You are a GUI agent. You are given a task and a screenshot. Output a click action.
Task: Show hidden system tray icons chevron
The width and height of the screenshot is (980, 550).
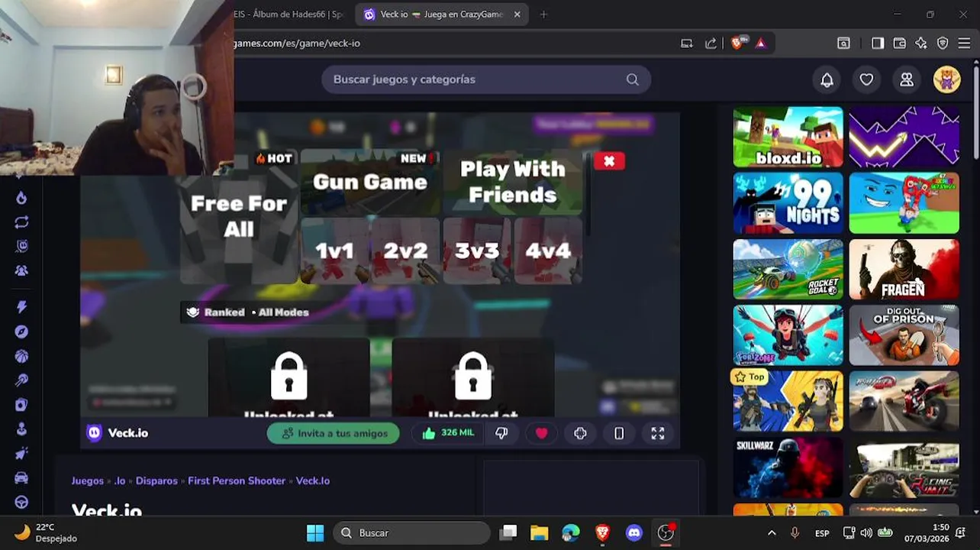(772, 533)
